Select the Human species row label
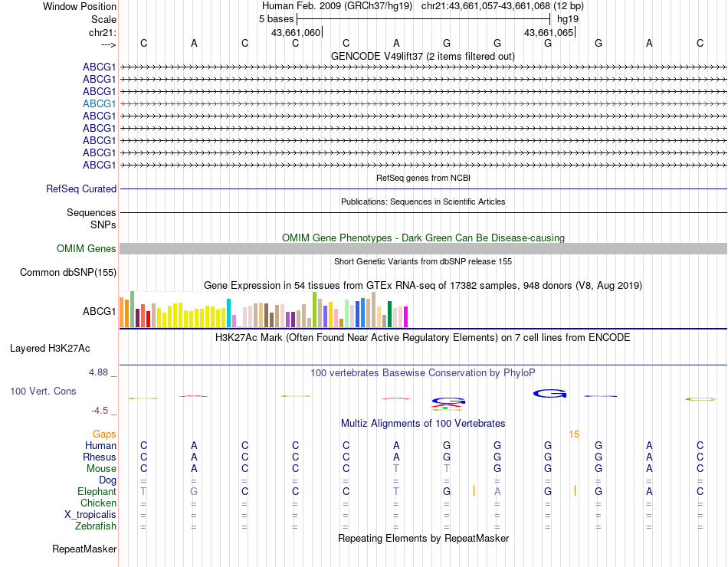Viewport: 728px width, 567px height. pyautogui.click(x=100, y=445)
